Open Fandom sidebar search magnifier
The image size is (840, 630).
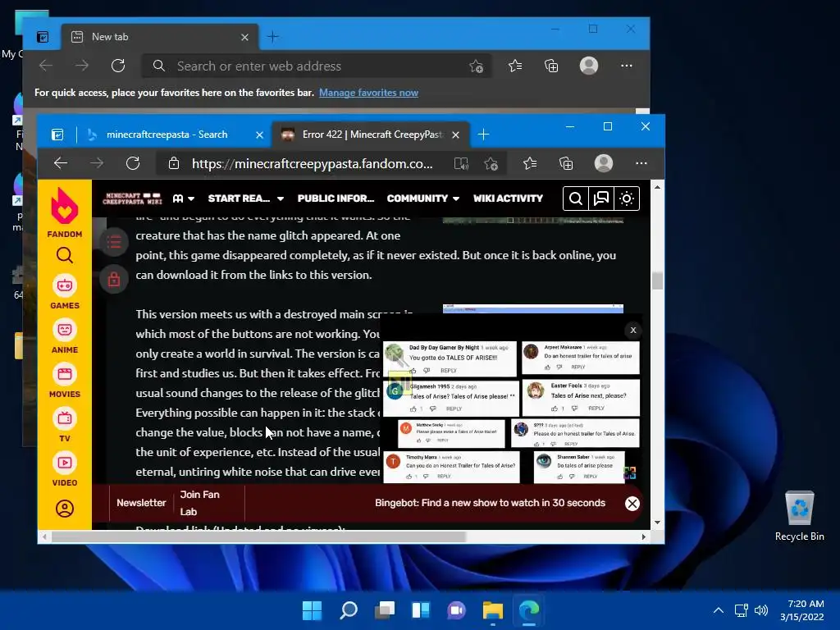[x=64, y=255]
